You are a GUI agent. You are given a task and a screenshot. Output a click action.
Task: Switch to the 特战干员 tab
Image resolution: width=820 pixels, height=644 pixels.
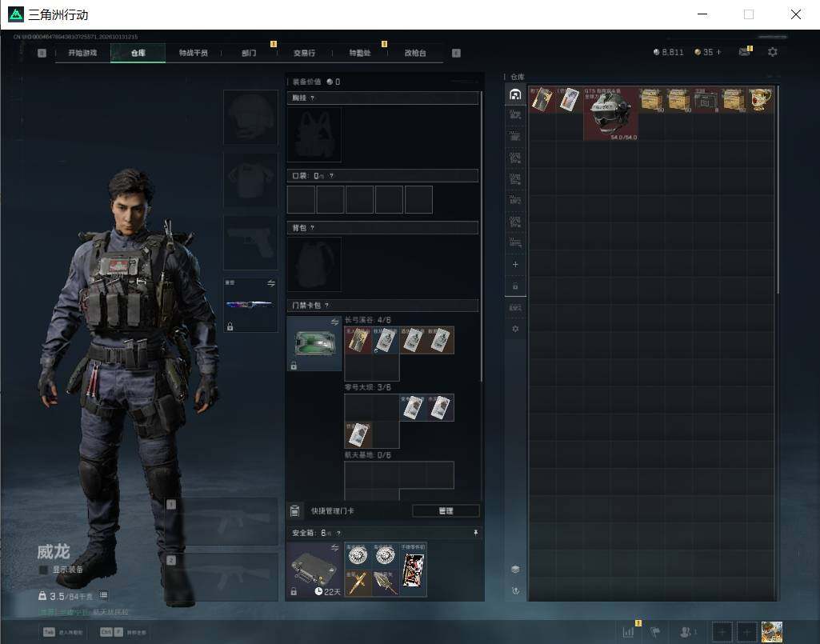(x=193, y=53)
